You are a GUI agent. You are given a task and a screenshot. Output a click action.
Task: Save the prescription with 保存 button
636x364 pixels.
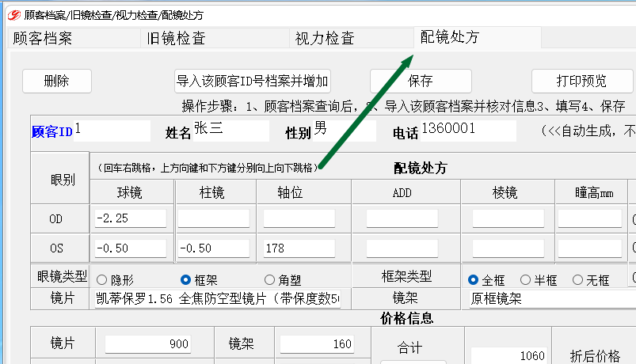point(421,81)
